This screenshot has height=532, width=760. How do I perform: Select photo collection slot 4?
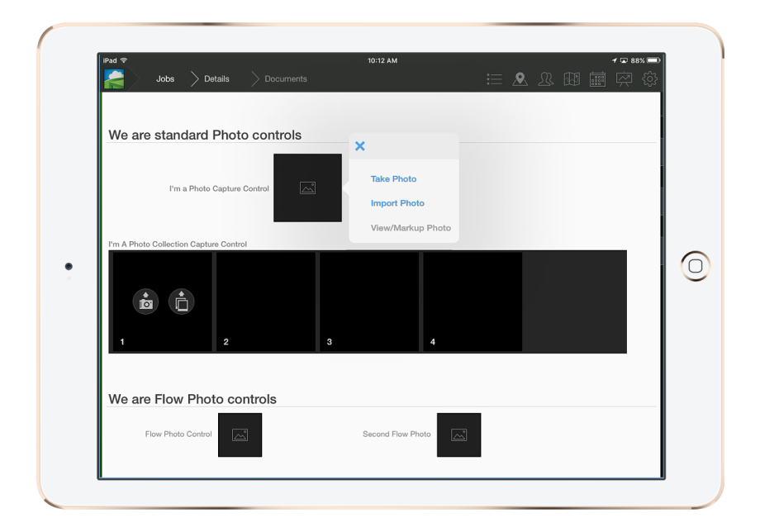473,302
